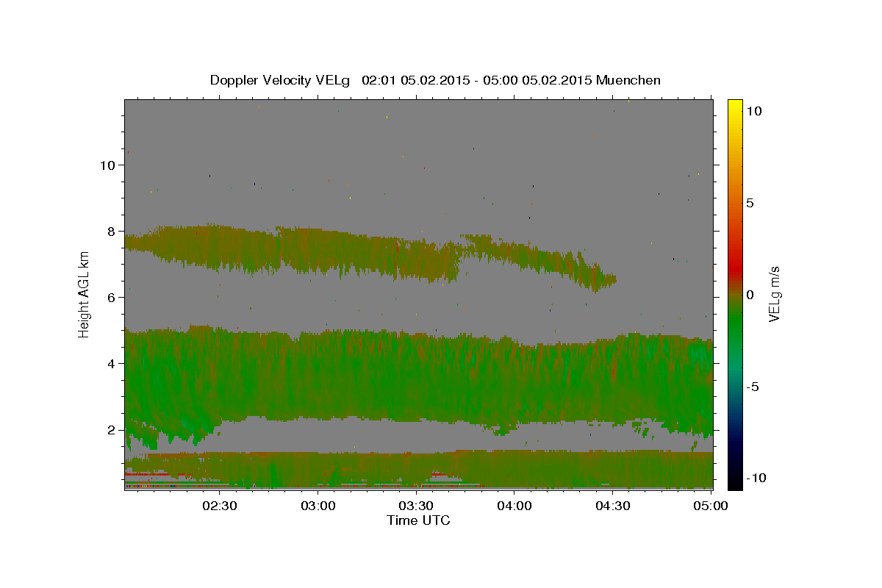Click the colorbar value 5 label
Viewport: 882px width, 588px height.
click(750, 203)
